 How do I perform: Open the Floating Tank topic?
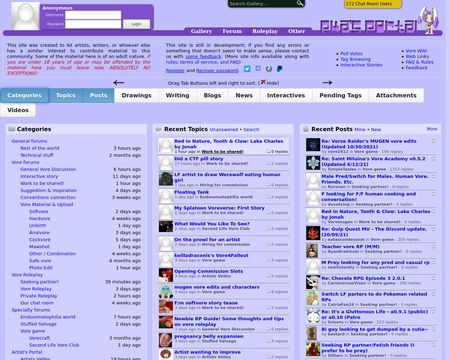pos(192,192)
